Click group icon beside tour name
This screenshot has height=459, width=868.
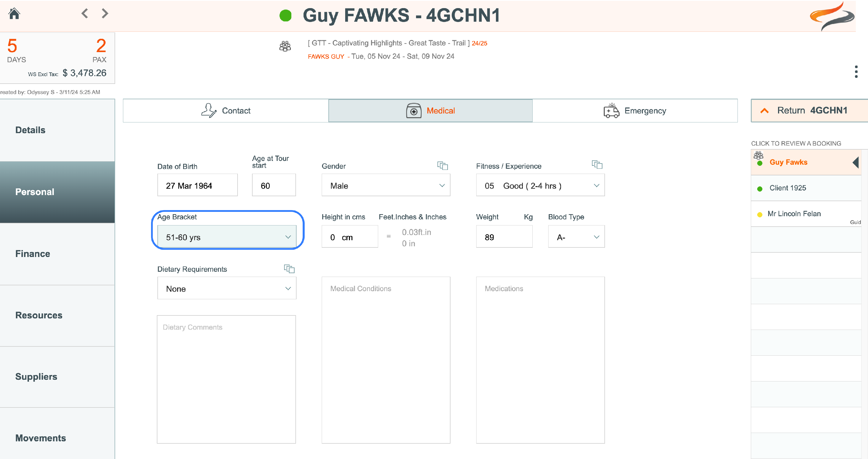(x=285, y=46)
